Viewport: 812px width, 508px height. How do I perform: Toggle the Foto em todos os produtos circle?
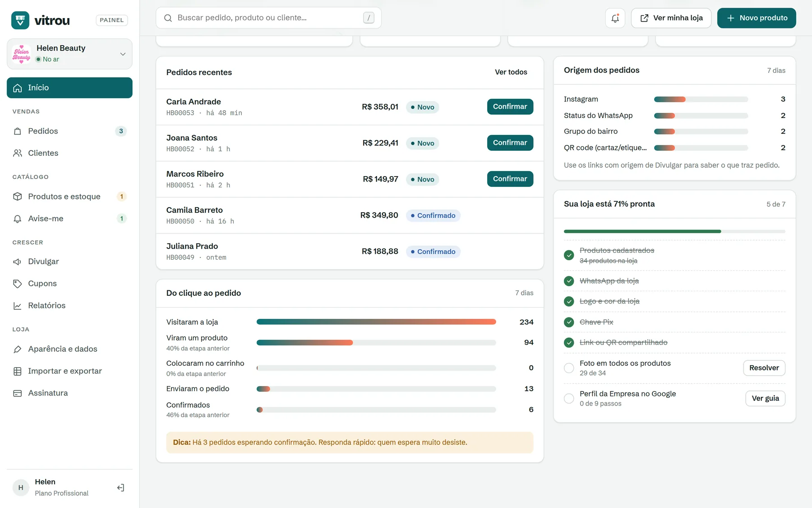coord(569,368)
